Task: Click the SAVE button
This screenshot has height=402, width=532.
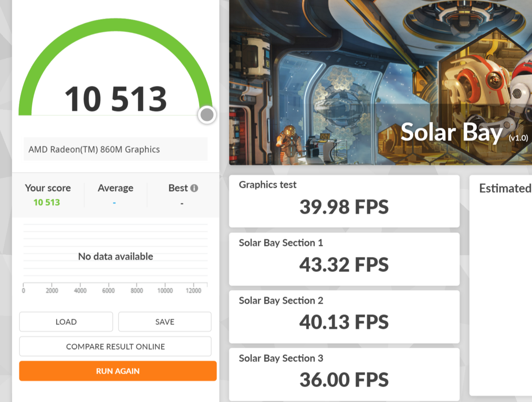Action: tap(165, 322)
